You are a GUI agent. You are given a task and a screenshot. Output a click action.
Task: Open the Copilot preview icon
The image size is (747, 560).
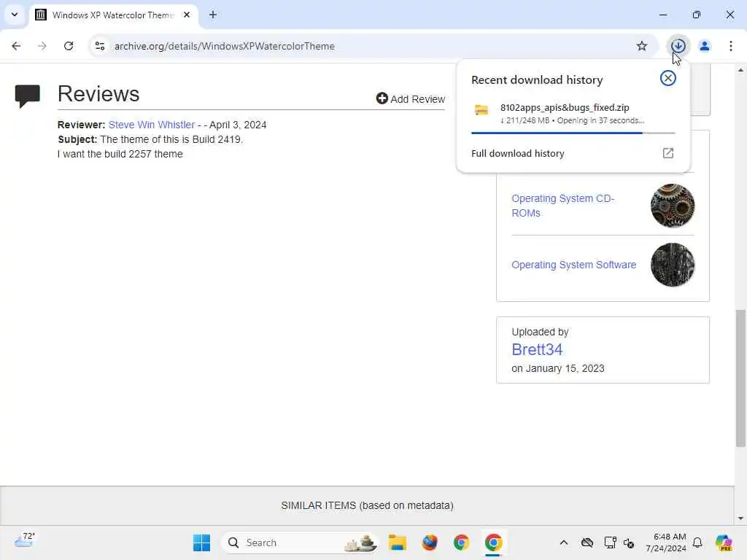coord(724,542)
